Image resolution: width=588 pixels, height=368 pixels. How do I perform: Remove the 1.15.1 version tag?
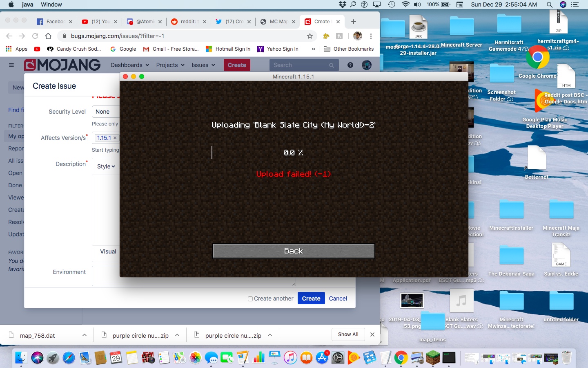point(115,138)
